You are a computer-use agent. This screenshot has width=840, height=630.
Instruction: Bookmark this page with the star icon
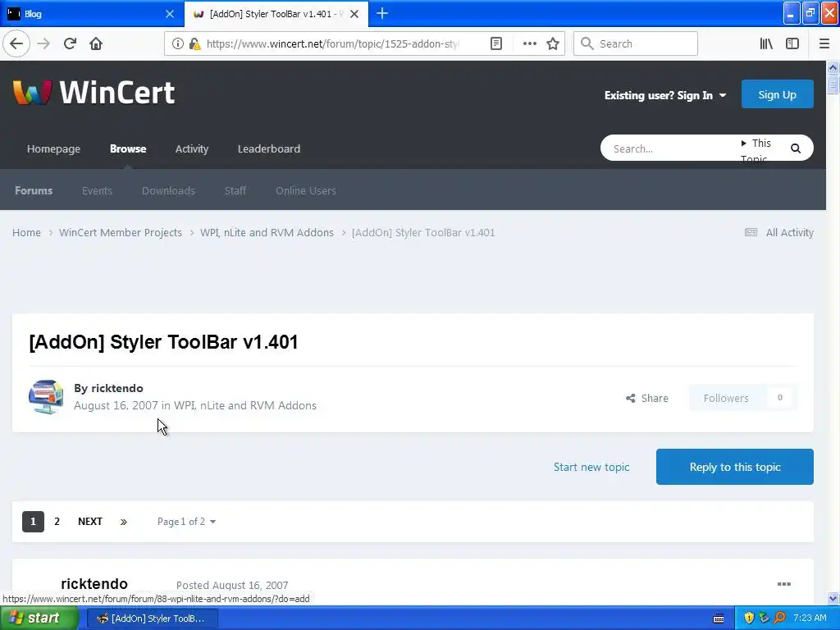tap(553, 44)
